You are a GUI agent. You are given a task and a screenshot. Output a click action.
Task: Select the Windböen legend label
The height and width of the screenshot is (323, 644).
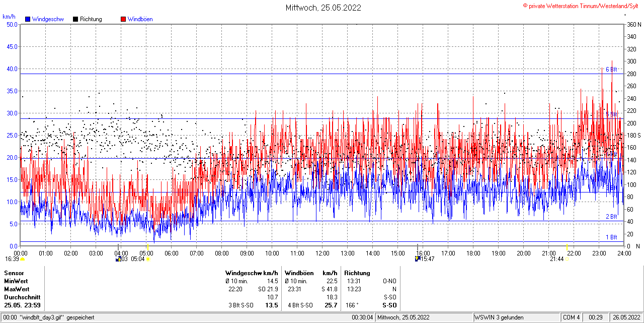140,19
